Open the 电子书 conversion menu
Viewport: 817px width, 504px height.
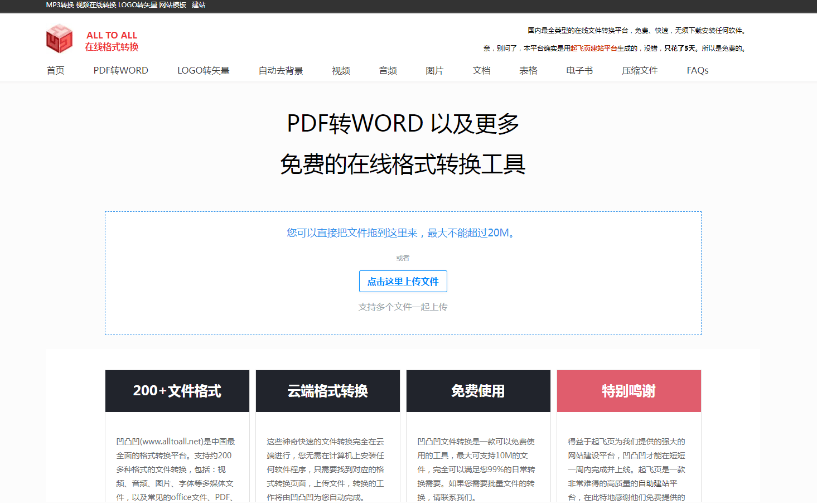579,70
